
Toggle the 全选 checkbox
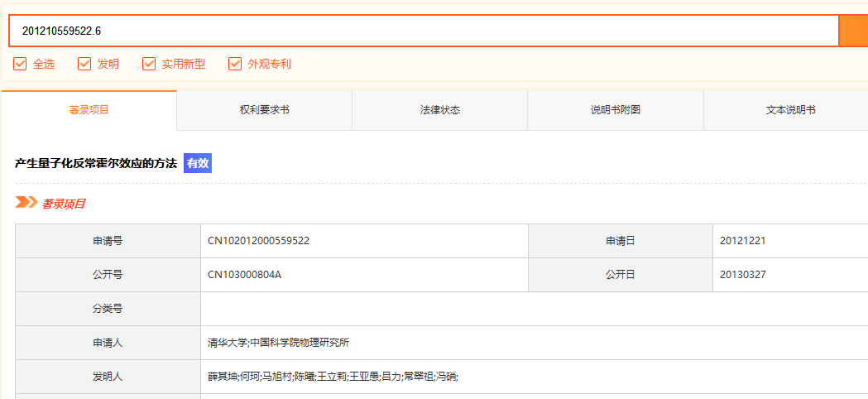(20, 65)
